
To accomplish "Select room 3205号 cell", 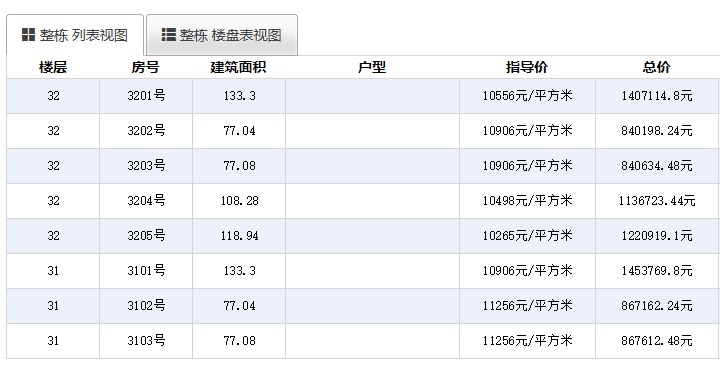I will pyautogui.click(x=146, y=236).
